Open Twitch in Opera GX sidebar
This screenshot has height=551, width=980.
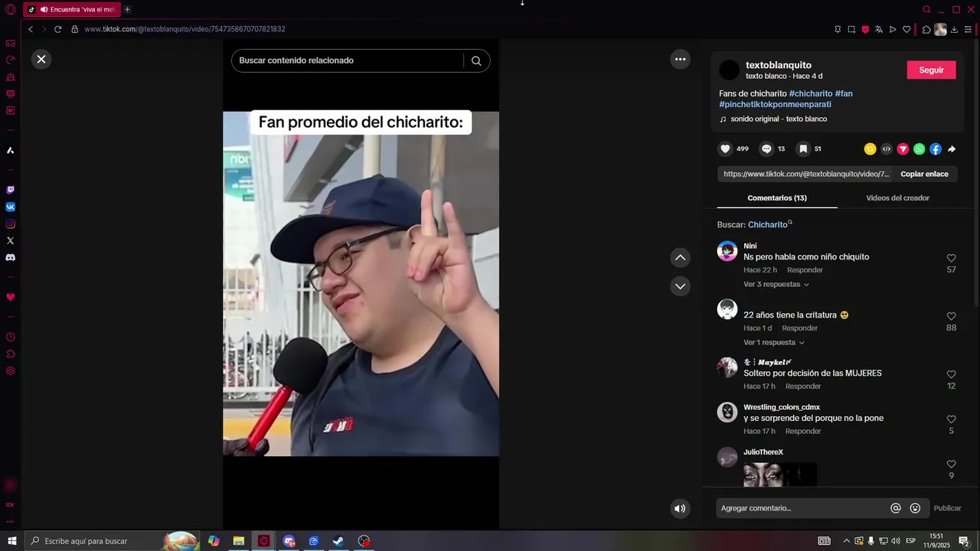tap(10, 190)
